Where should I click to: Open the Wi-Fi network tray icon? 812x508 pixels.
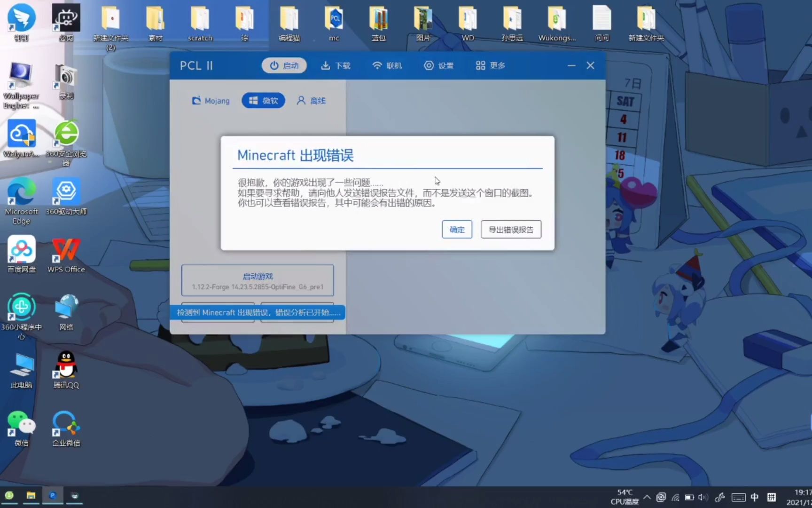point(676,497)
